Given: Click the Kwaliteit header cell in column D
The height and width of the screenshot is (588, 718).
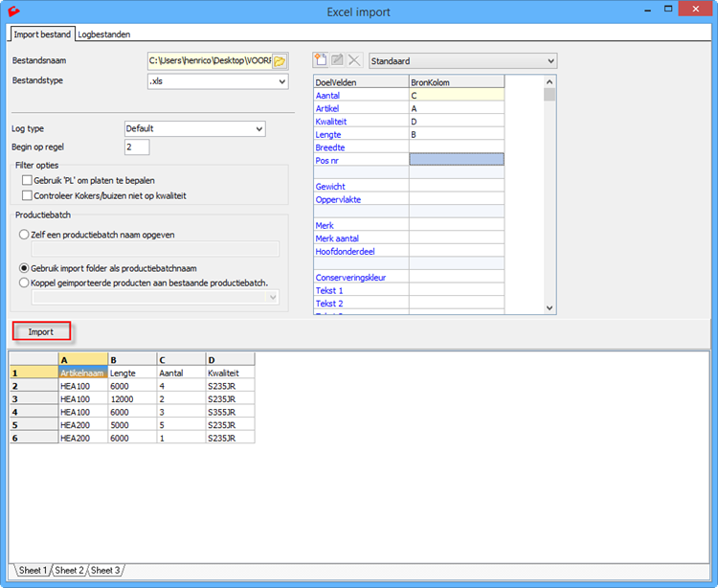Looking at the screenshot, I should (231, 373).
